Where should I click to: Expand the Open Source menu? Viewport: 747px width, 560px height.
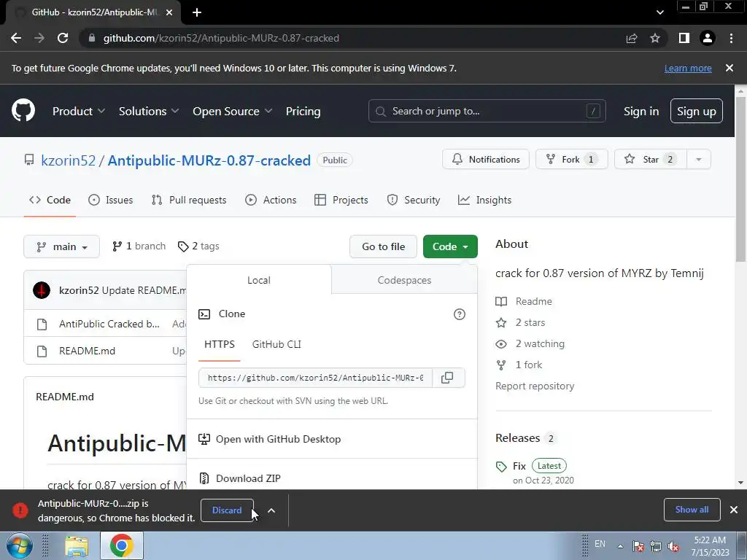pos(233,112)
